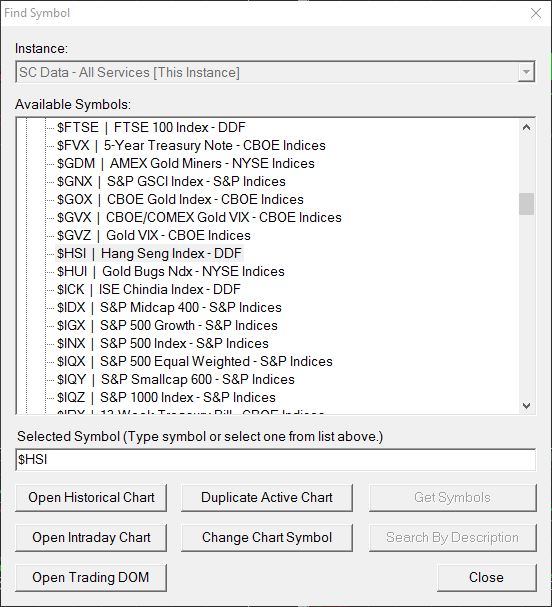Viewport: 552px width, 607px height.
Task: Select $IQX S&P 500 Equal Weighted row
Action: click(x=195, y=362)
